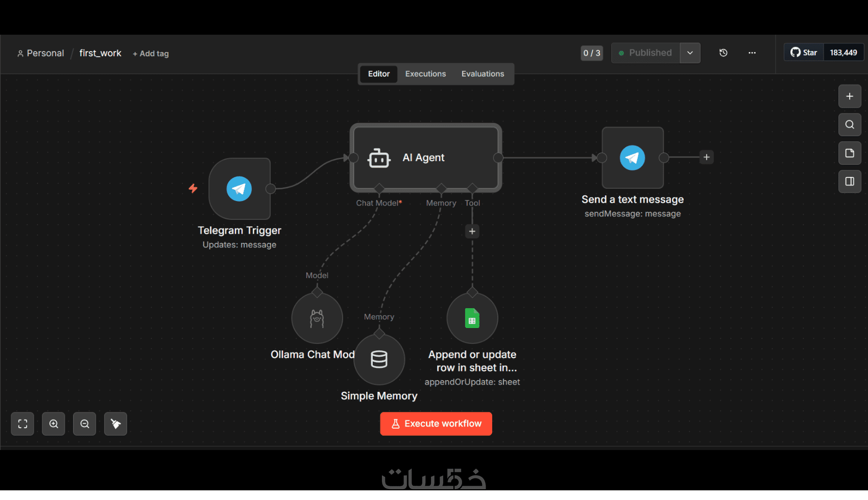Fit workflow to view
Viewport: 868px width, 500px height.
click(x=22, y=424)
